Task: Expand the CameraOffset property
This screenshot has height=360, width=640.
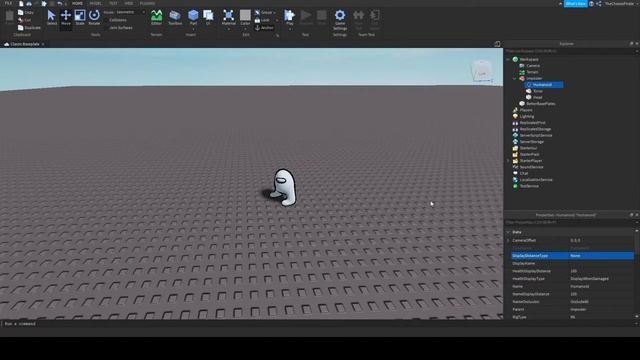Action: pos(508,240)
